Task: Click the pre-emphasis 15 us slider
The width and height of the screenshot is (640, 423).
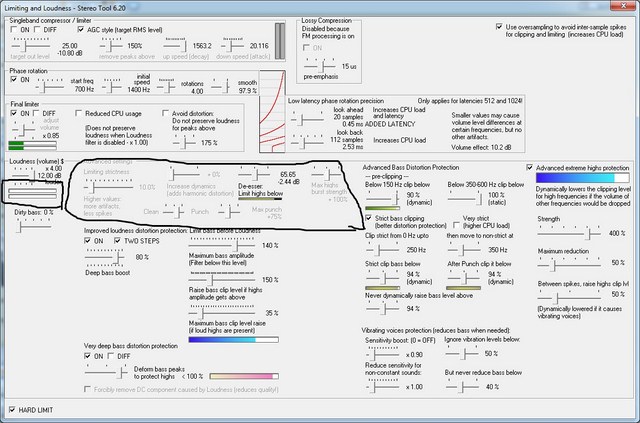Action: (320, 65)
